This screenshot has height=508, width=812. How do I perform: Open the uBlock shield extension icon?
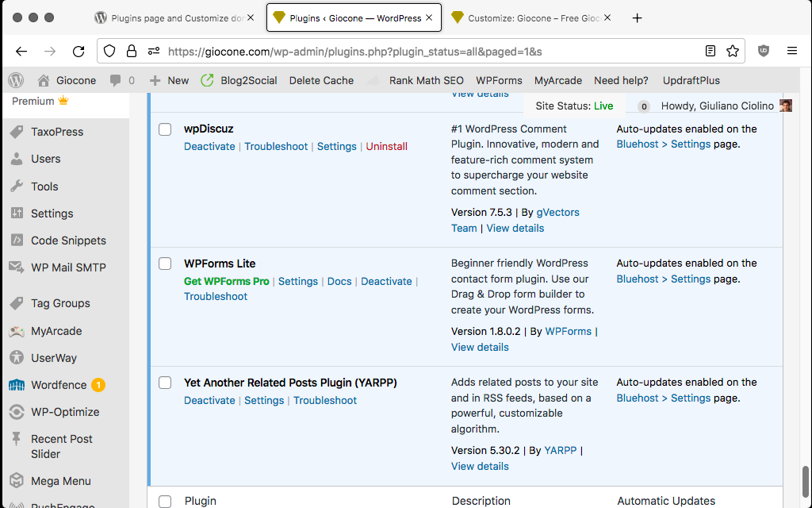pos(764,51)
